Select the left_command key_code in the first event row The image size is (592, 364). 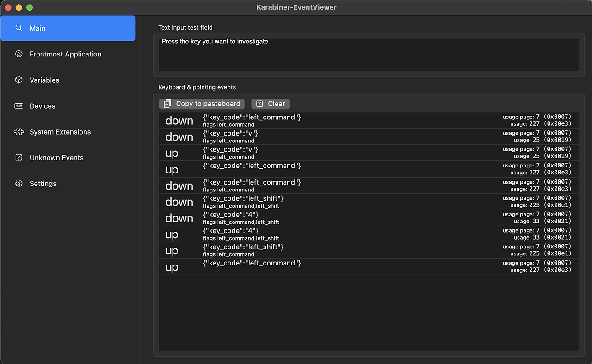tap(252, 117)
